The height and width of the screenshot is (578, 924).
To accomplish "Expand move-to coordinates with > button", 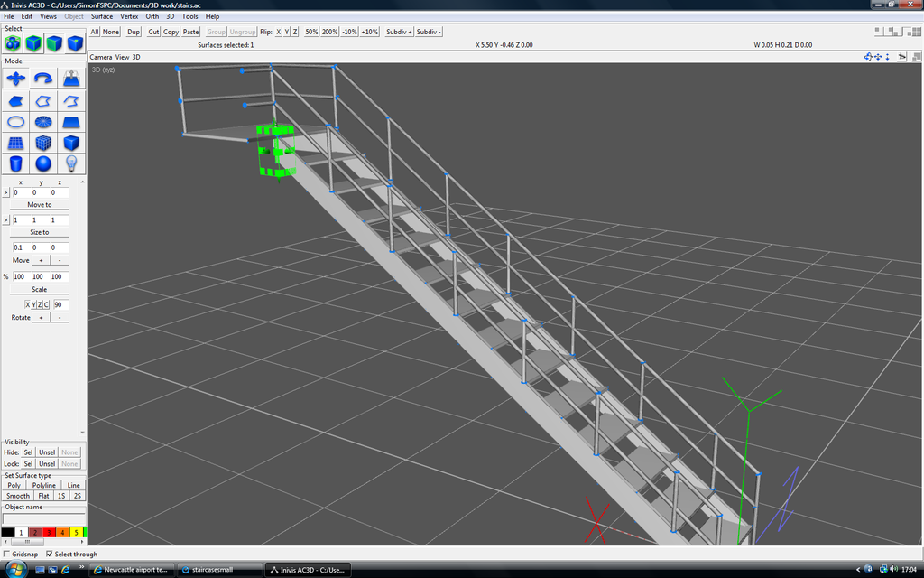I will coord(6,192).
